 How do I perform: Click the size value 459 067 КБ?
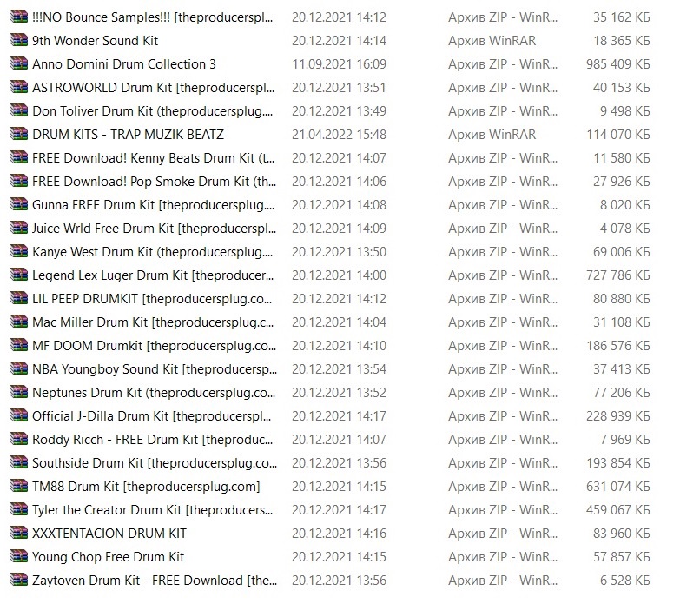(618, 510)
